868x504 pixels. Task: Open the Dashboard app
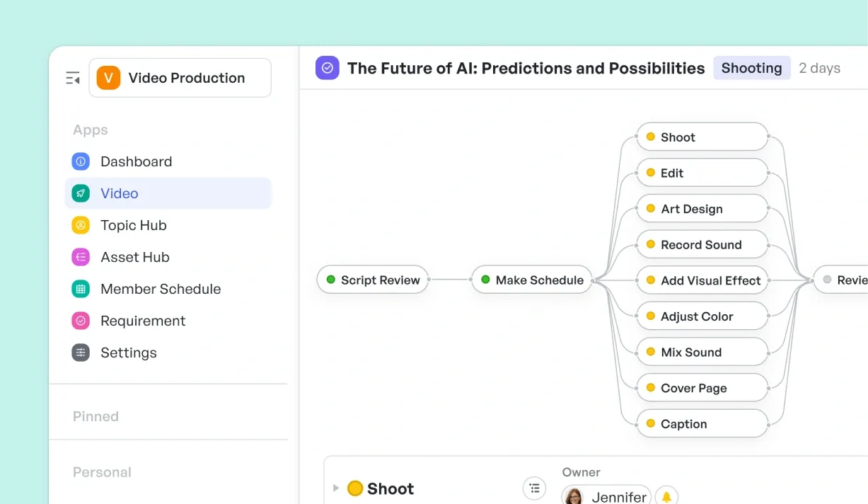168,161
